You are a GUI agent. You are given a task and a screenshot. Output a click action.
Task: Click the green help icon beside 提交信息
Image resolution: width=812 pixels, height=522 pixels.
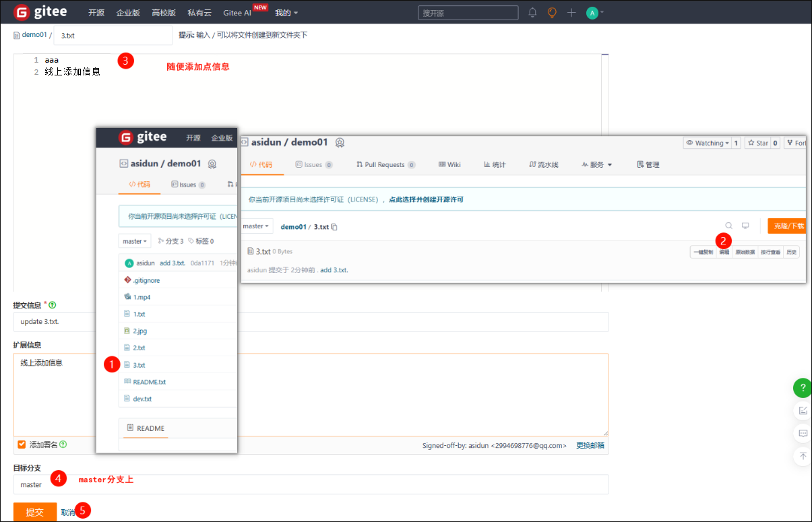(53, 305)
